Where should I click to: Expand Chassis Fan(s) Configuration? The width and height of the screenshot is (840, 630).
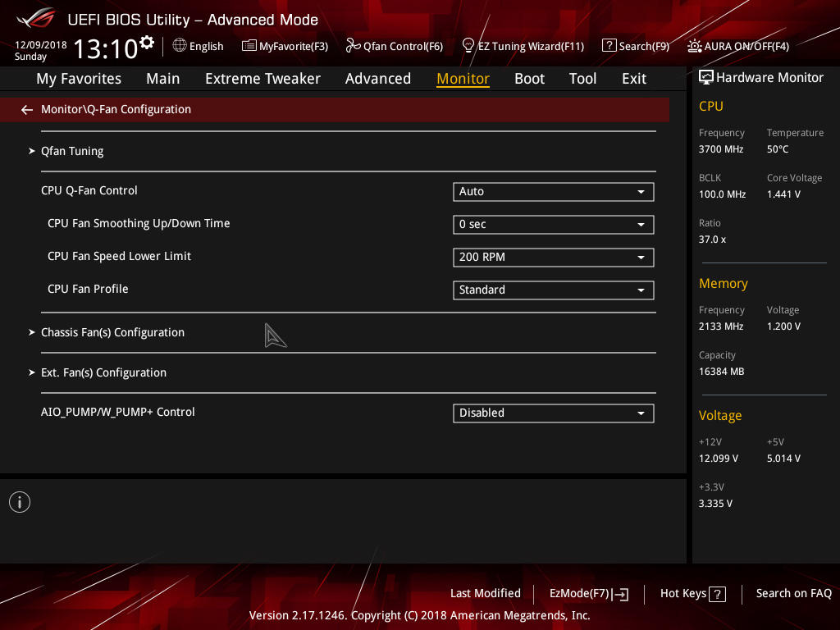tap(112, 333)
